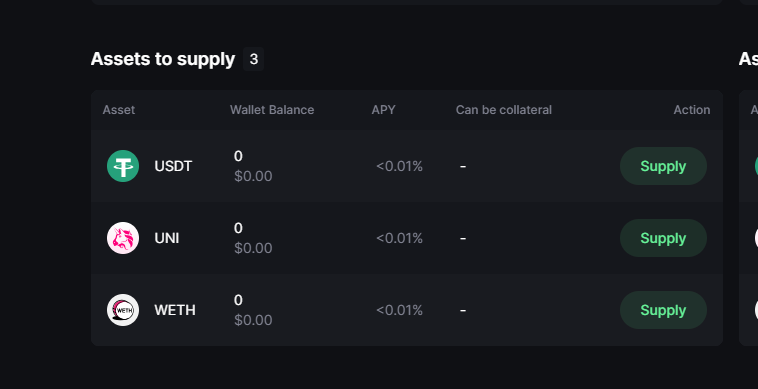Open the USDT asset name
Screen dimensions: 758x389
173,166
